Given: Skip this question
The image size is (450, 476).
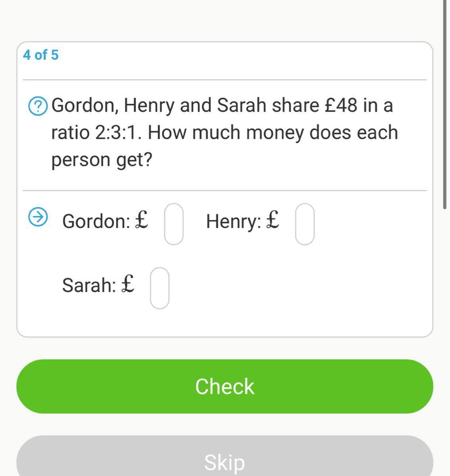Looking at the screenshot, I should coord(225,456).
